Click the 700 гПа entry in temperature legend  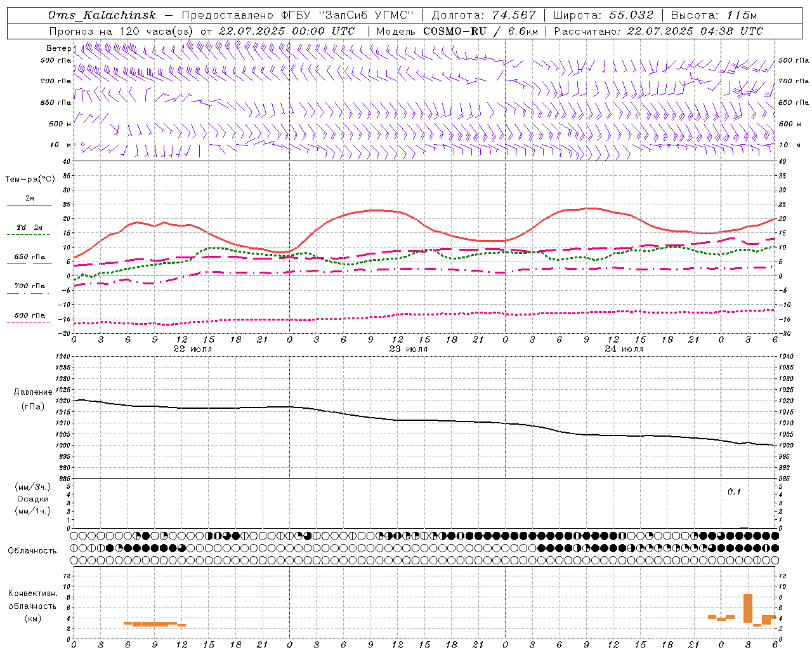[30, 286]
